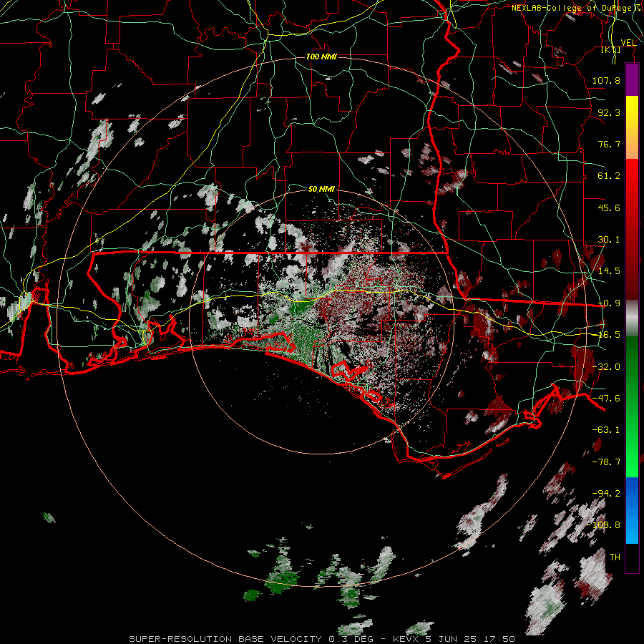Click the 50 NMI range ring label
644x644 pixels.
(x=321, y=189)
